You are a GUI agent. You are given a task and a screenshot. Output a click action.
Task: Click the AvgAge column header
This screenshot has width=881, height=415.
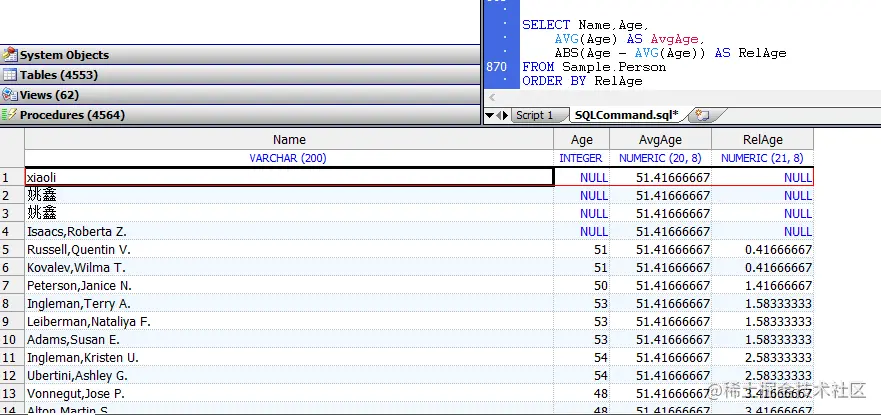660,139
